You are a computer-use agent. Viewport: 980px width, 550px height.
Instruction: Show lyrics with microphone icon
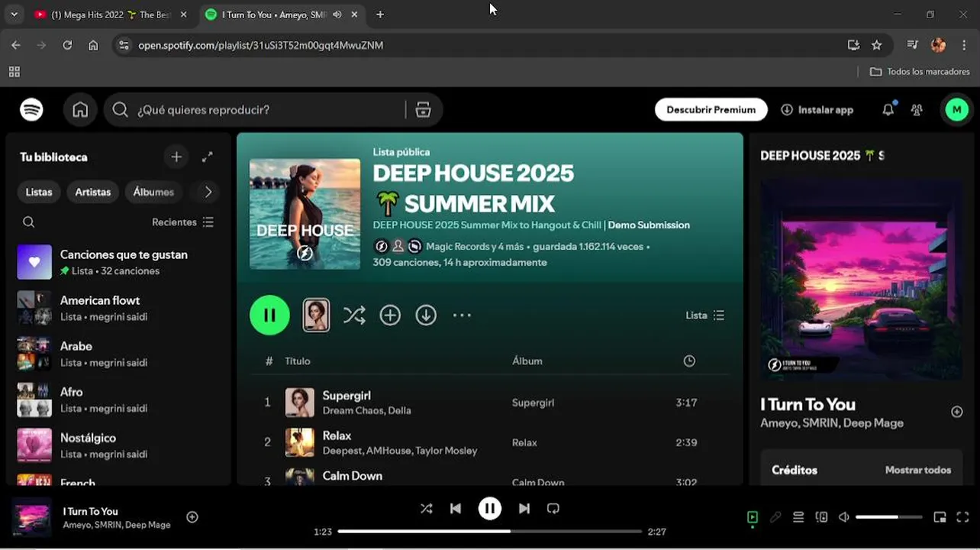point(775,517)
